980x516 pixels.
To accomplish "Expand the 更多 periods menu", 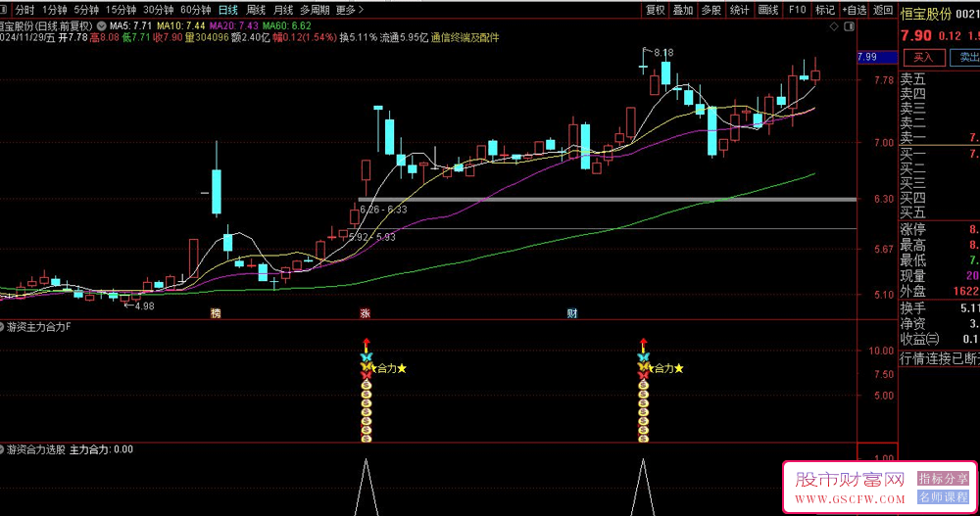I will point(350,10).
